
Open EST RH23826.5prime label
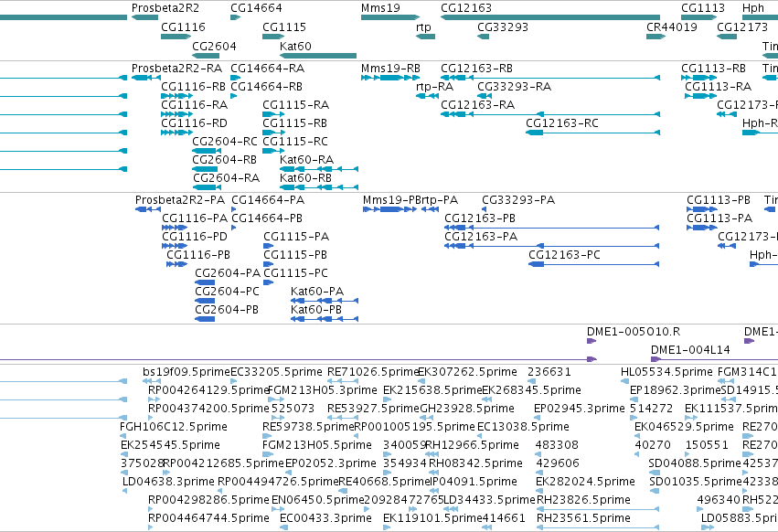pyautogui.click(x=583, y=500)
